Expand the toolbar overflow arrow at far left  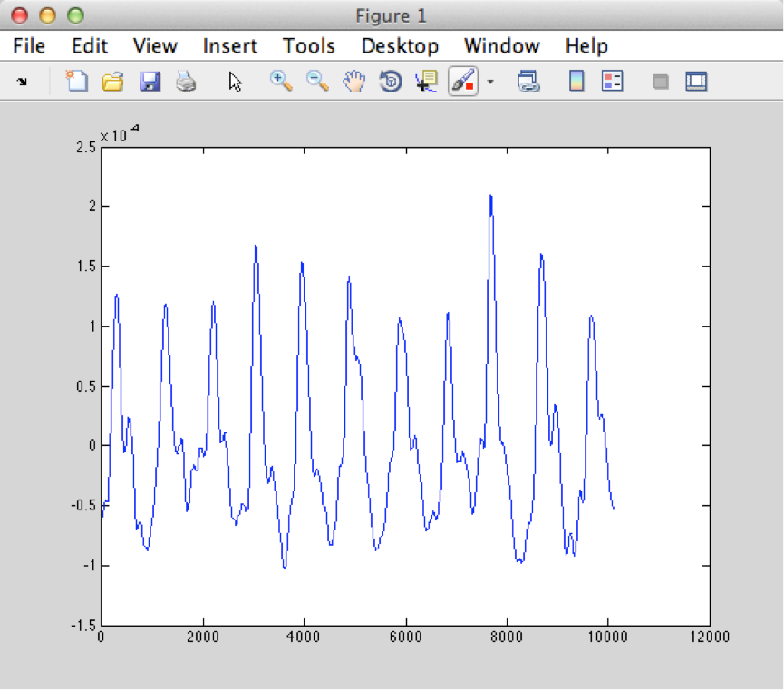[22, 82]
